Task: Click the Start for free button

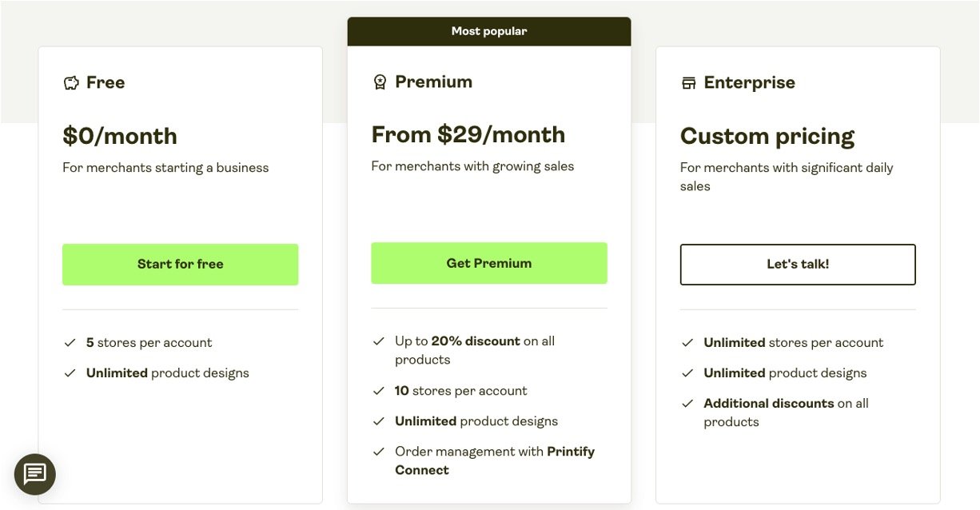Action: pyautogui.click(x=180, y=265)
